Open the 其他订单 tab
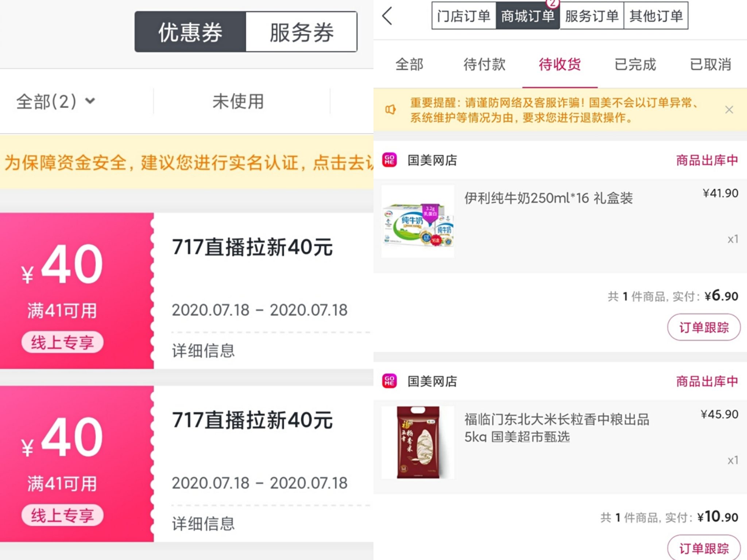 point(655,15)
